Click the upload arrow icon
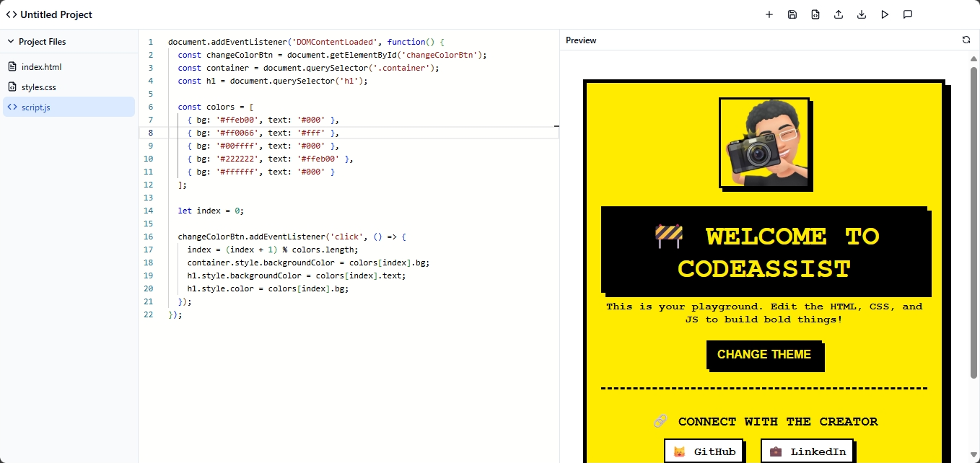The height and width of the screenshot is (463, 980). [x=839, y=14]
